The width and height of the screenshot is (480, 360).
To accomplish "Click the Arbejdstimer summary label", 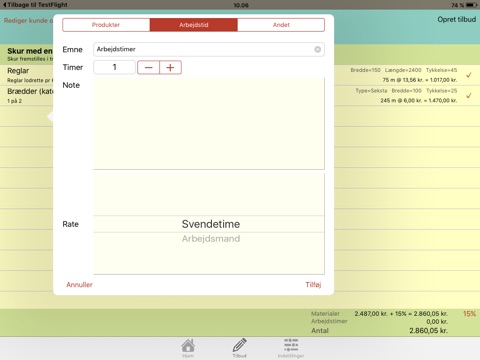I will (x=329, y=321).
